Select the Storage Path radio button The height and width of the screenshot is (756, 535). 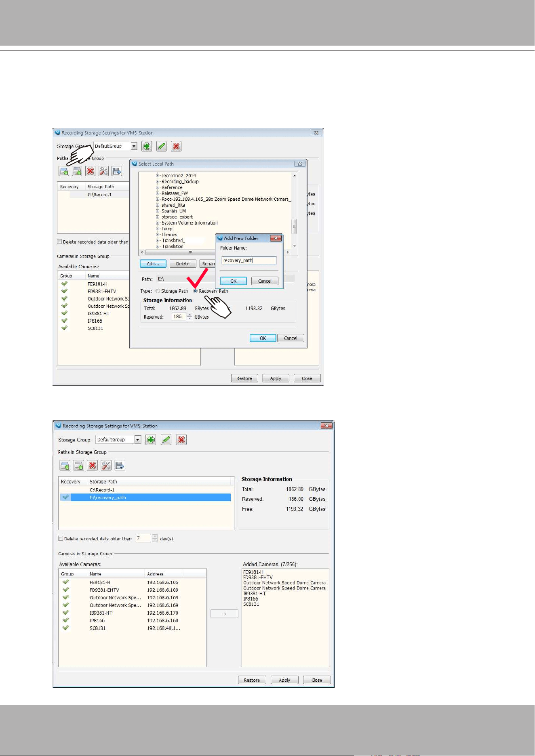tap(158, 291)
